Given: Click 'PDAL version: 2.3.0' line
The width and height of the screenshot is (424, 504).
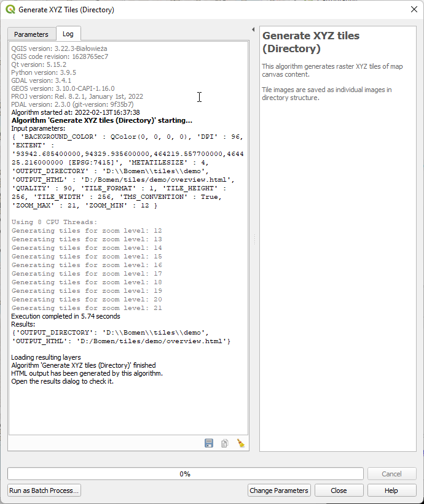Looking at the screenshot, I should click(73, 104).
